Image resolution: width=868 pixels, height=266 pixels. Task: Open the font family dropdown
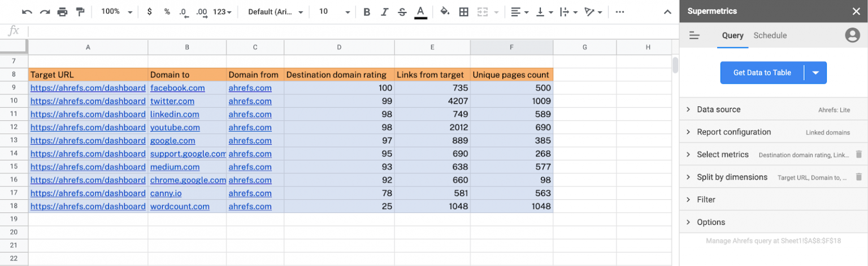[x=276, y=12]
